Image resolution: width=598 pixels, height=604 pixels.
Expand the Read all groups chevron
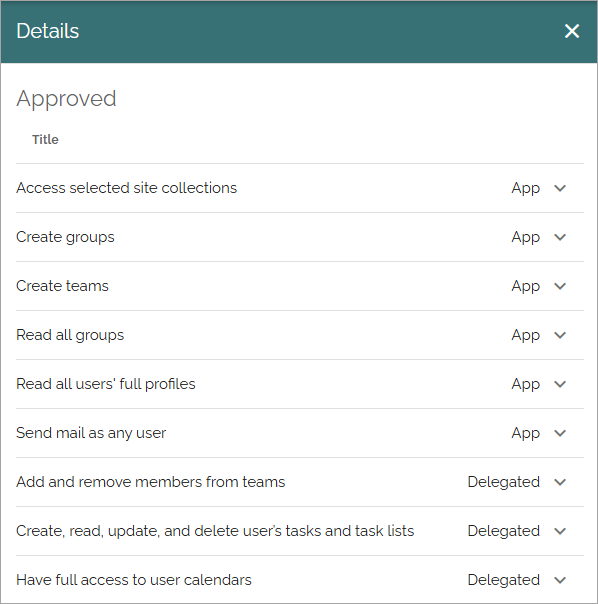tap(560, 335)
